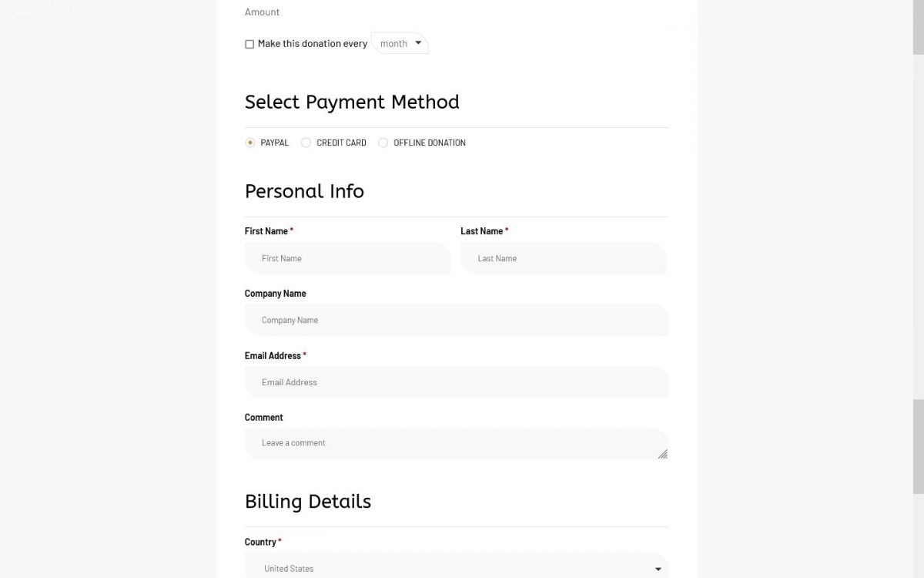Select the Email Address input
This screenshot has height=578, width=924.
coord(456,382)
